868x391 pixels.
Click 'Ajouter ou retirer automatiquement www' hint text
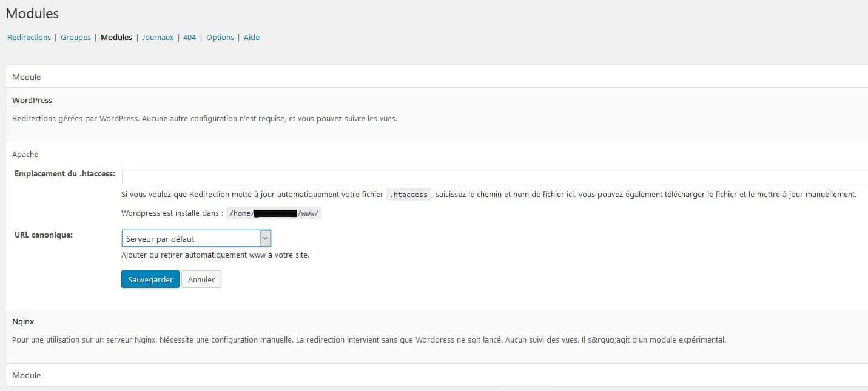pyautogui.click(x=215, y=255)
